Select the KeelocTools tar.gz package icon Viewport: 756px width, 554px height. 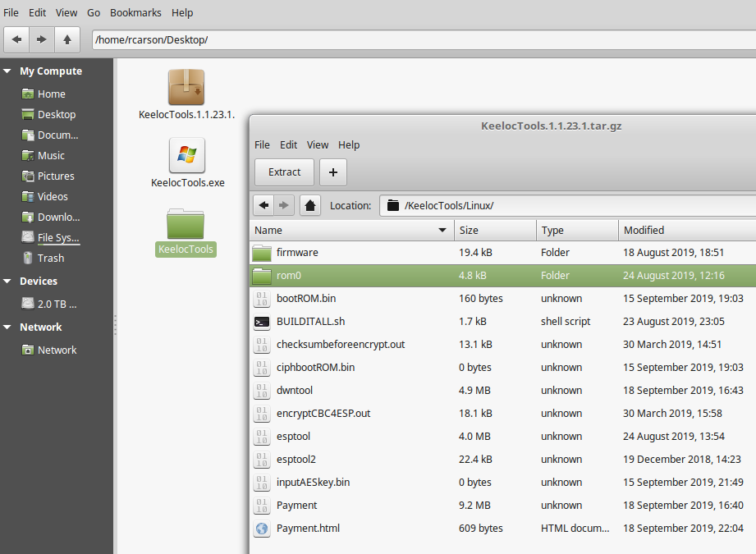(x=186, y=88)
